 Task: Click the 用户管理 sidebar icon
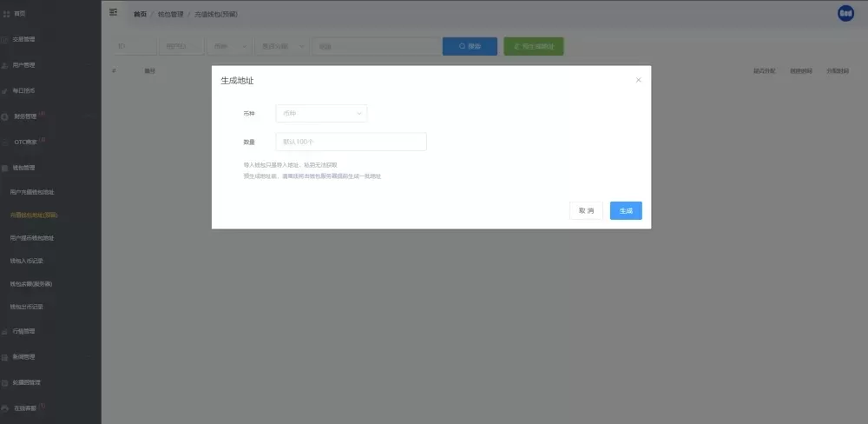coord(6,65)
